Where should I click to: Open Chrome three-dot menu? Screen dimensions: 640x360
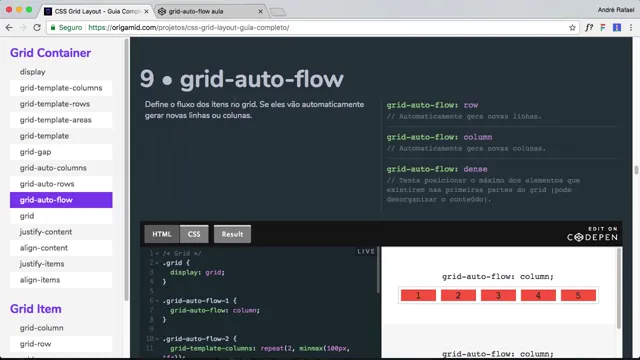(x=631, y=28)
